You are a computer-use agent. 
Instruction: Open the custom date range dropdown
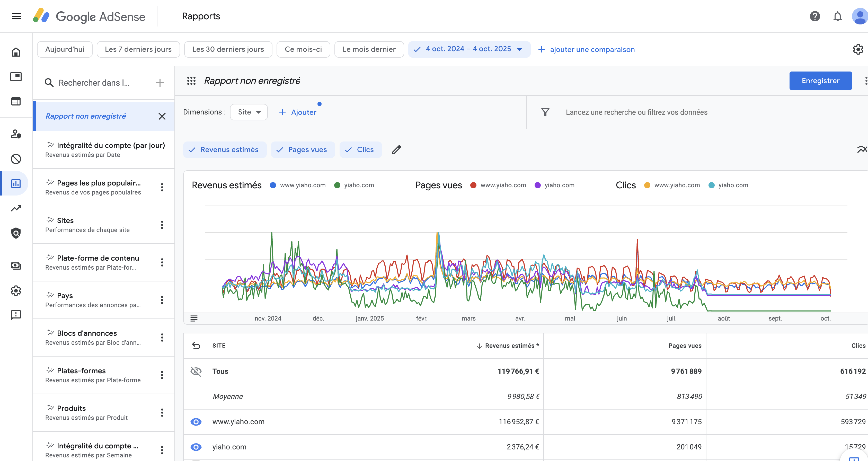[x=469, y=49]
